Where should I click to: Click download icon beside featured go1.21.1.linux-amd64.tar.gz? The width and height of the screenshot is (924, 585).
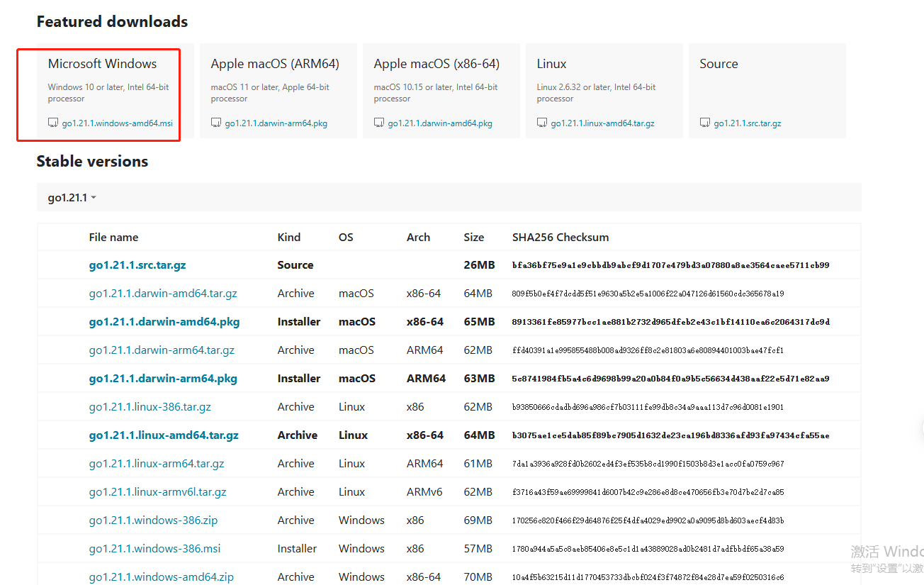542,123
